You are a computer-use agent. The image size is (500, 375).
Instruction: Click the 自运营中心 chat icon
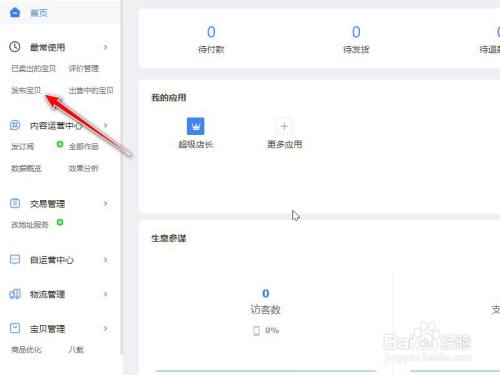tap(15, 259)
